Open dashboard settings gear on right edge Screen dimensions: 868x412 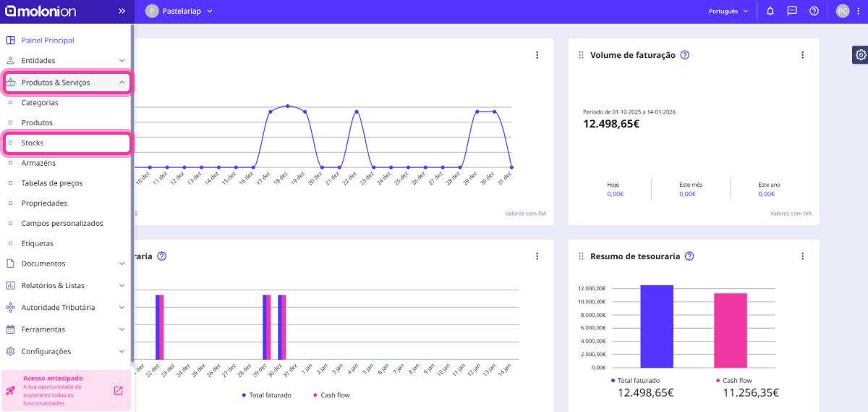point(860,55)
